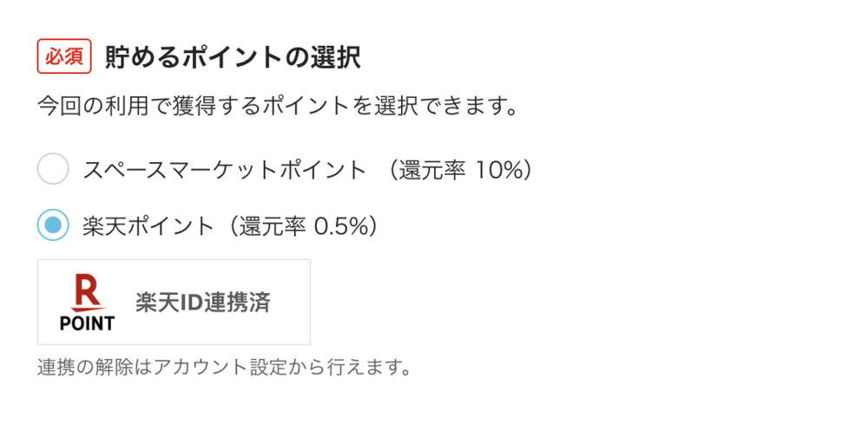
Task: Click the POINT word under Rakuten logo
Action: click(x=87, y=323)
